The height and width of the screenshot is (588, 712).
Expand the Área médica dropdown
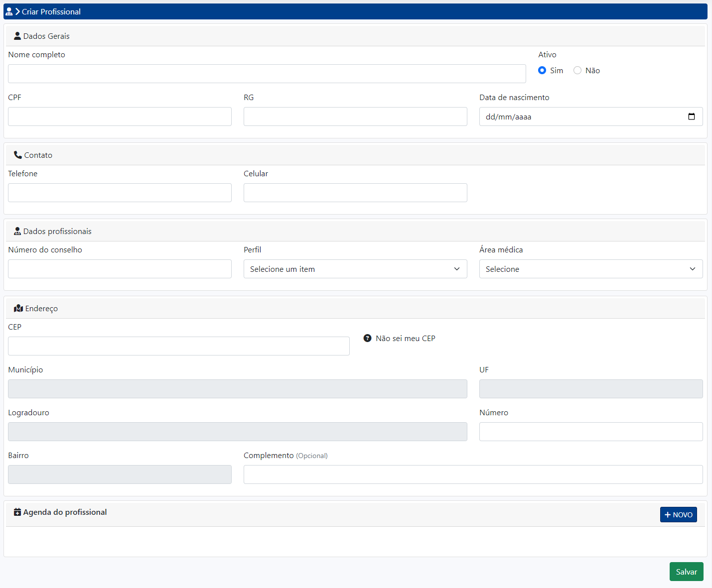590,269
